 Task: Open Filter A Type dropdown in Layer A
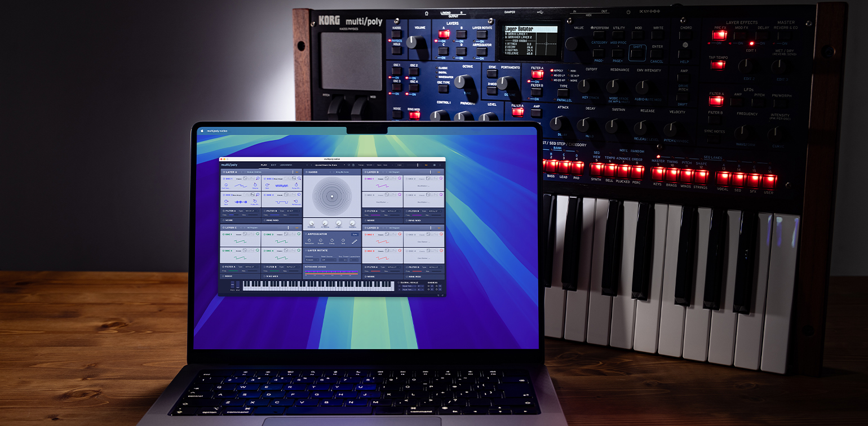[x=252, y=211]
